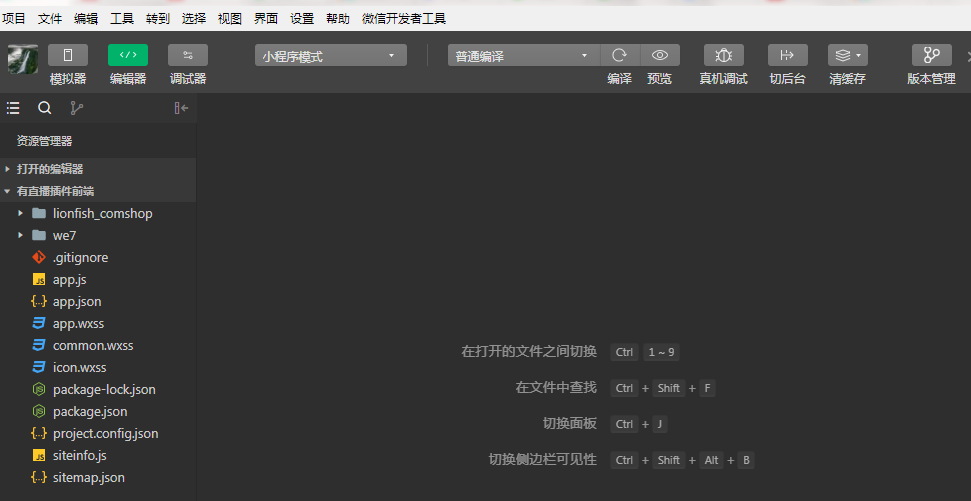971x501 pixels.
Task: Open the 转到 menu
Action: coord(158,19)
